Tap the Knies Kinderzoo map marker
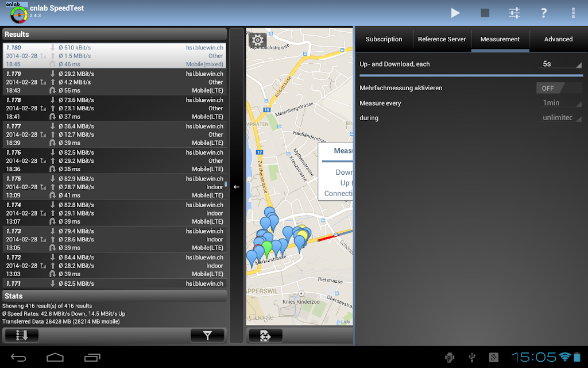This screenshot has height=368, width=588. [x=301, y=294]
